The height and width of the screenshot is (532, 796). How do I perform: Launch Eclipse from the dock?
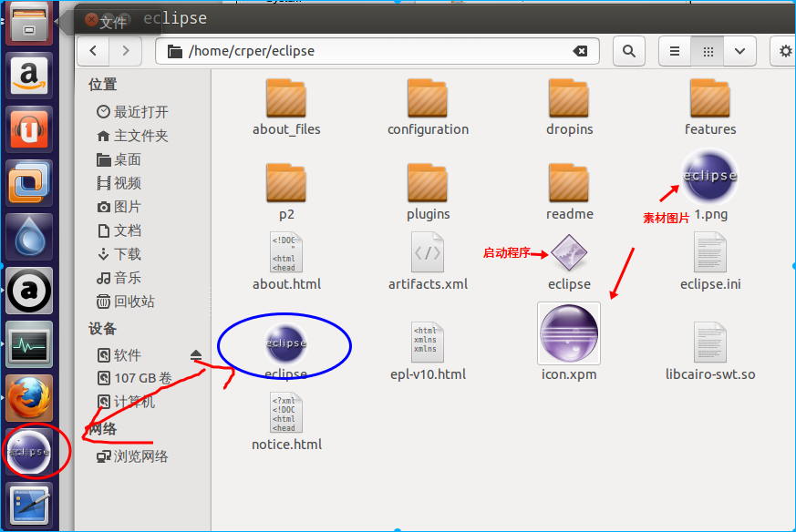pyautogui.click(x=29, y=452)
